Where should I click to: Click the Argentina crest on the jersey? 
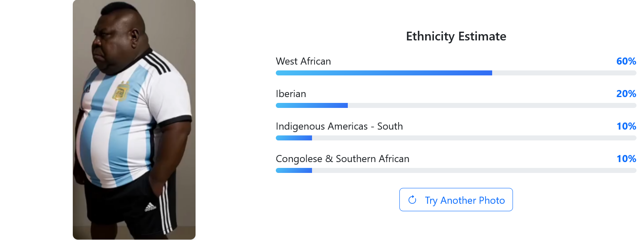(x=121, y=92)
